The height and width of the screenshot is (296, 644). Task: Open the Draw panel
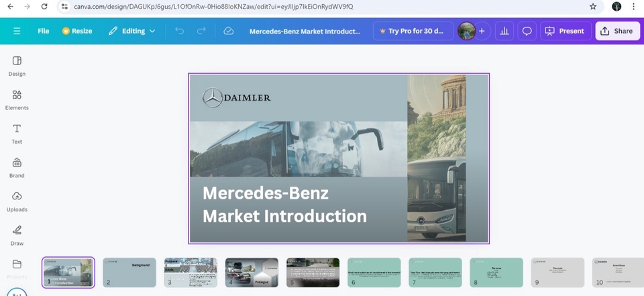point(17,236)
